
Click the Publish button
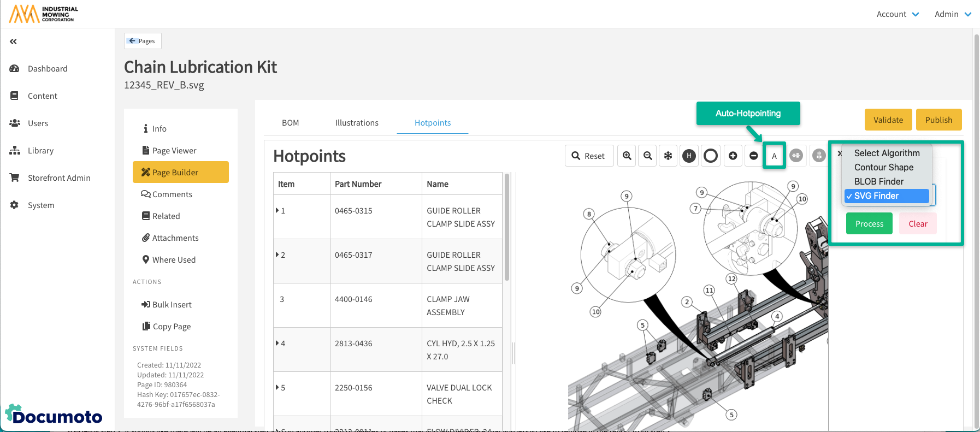click(x=938, y=120)
